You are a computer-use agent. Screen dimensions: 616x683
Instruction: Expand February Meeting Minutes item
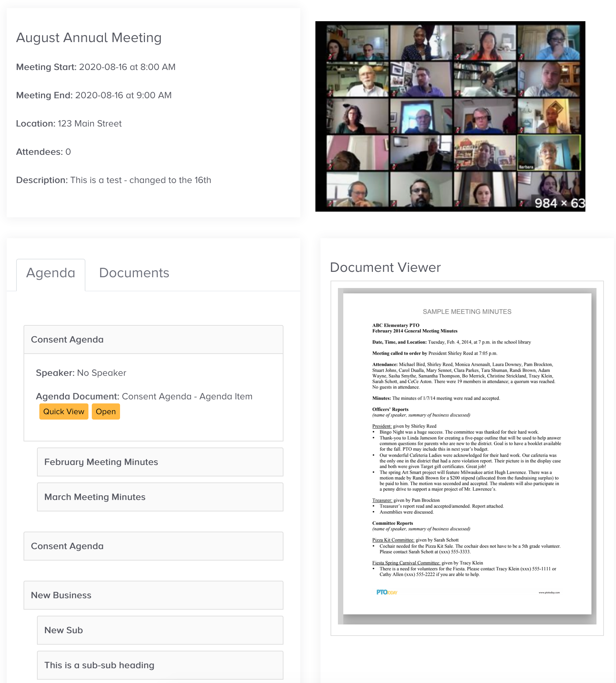click(160, 462)
